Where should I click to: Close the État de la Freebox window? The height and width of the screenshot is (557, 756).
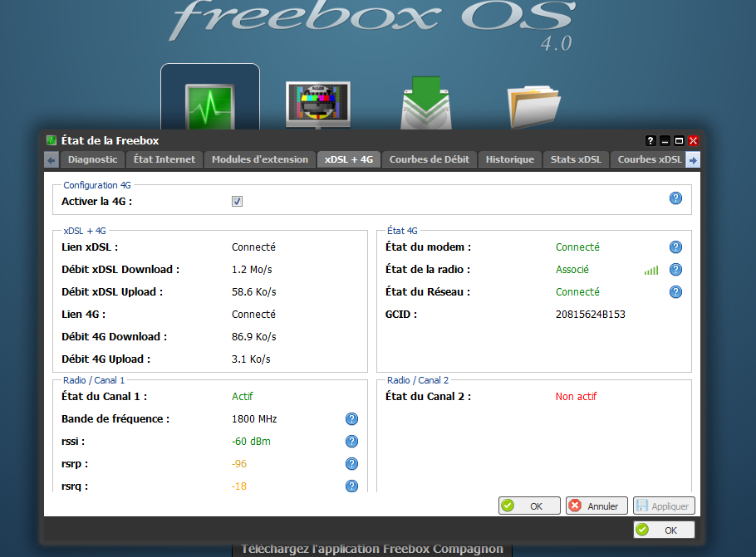tap(694, 140)
